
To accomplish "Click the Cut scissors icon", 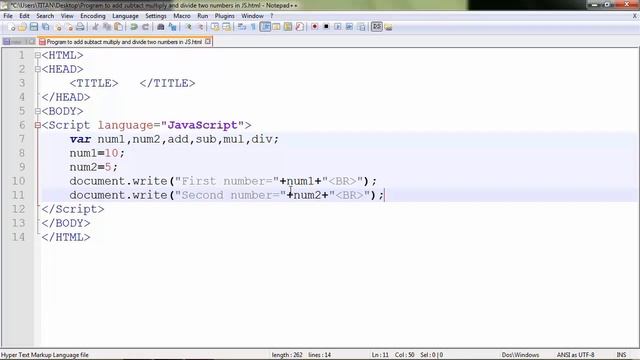I will tap(95, 27).
